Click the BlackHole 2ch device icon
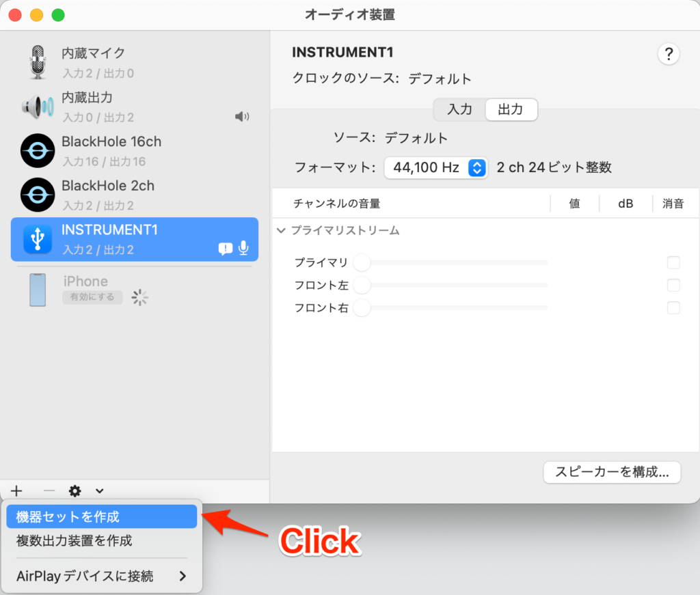Screen dimensions: 700x595 38,195
